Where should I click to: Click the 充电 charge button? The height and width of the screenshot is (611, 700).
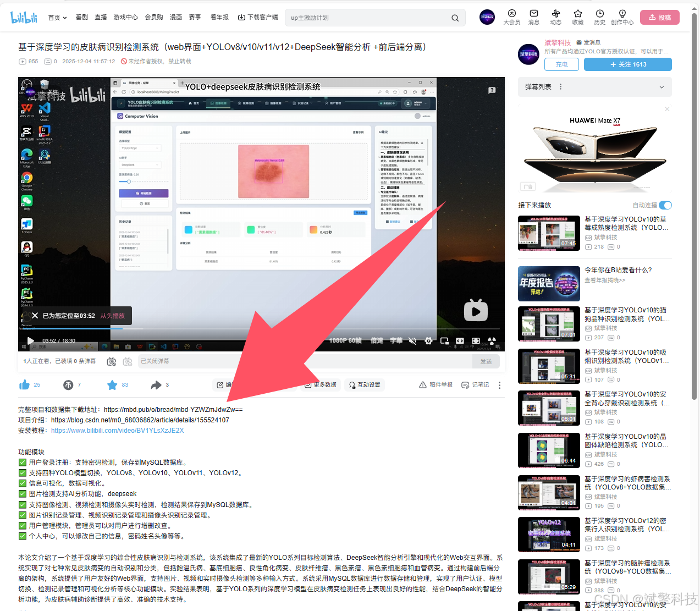point(561,64)
